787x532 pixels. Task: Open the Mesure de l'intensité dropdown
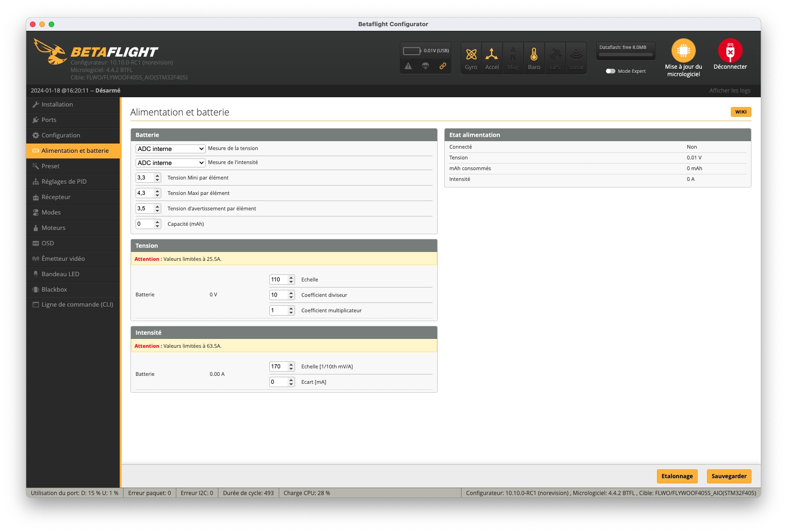pyautogui.click(x=171, y=163)
